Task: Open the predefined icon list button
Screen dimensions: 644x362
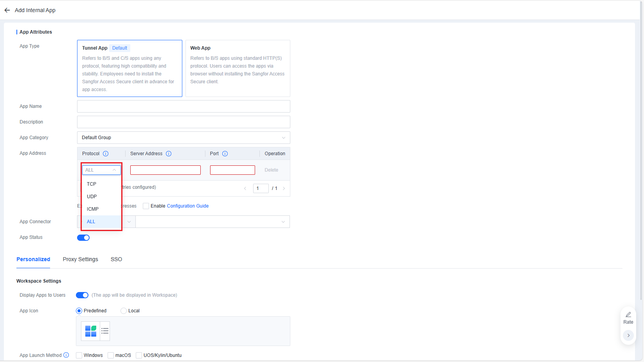Action: coord(105,331)
